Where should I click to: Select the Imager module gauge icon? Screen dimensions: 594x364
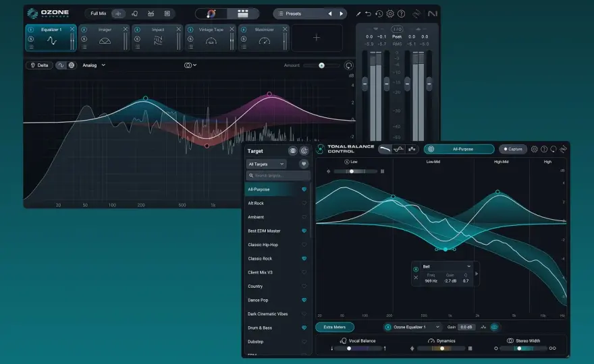coord(105,41)
